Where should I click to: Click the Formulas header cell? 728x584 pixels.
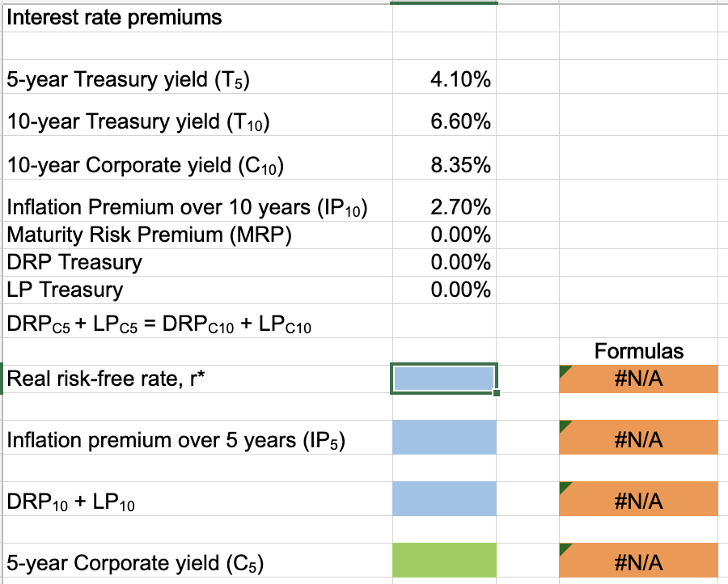point(638,350)
